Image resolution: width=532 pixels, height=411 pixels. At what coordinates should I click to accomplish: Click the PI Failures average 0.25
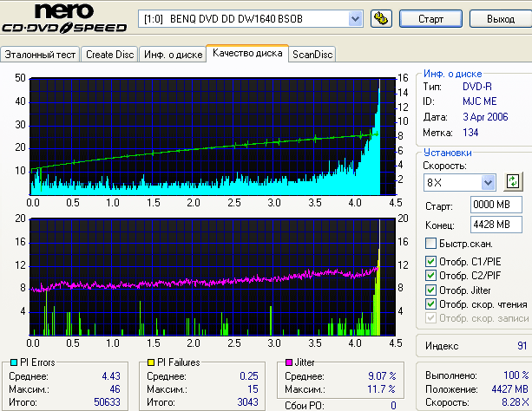[249, 375]
